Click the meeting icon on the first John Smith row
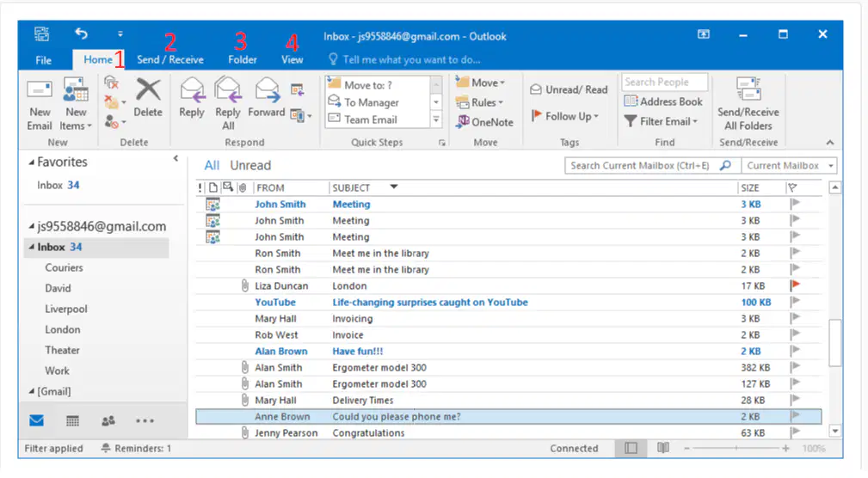 pyautogui.click(x=212, y=204)
